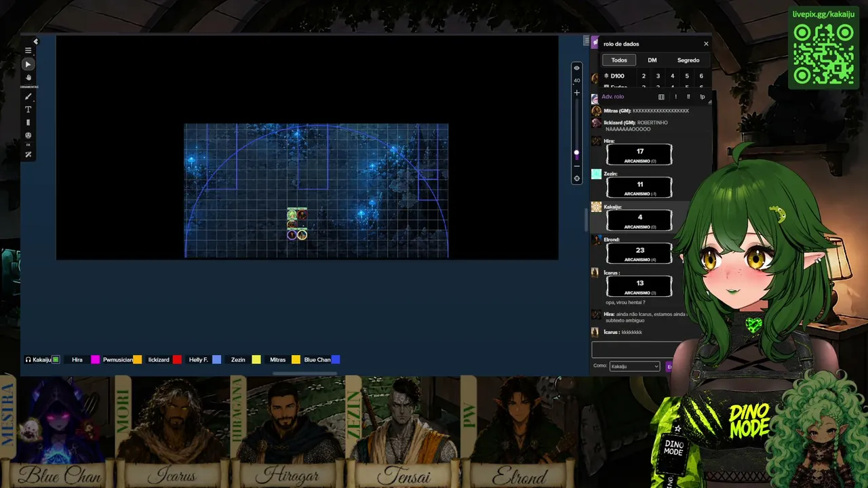Click Zezin's roll result 11
This screenshot has width=868, height=488.
tap(639, 187)
